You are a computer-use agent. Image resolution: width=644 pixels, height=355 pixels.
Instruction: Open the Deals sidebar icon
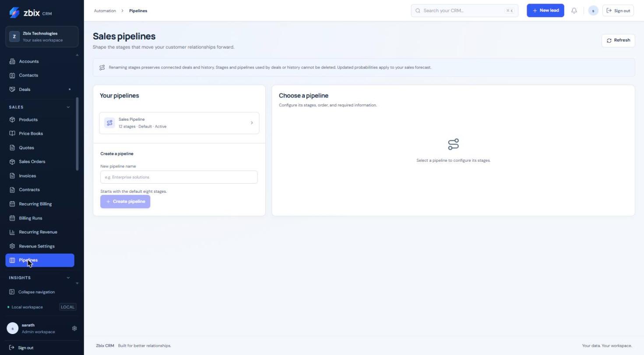pyautogui.click(x=12, y=89)
